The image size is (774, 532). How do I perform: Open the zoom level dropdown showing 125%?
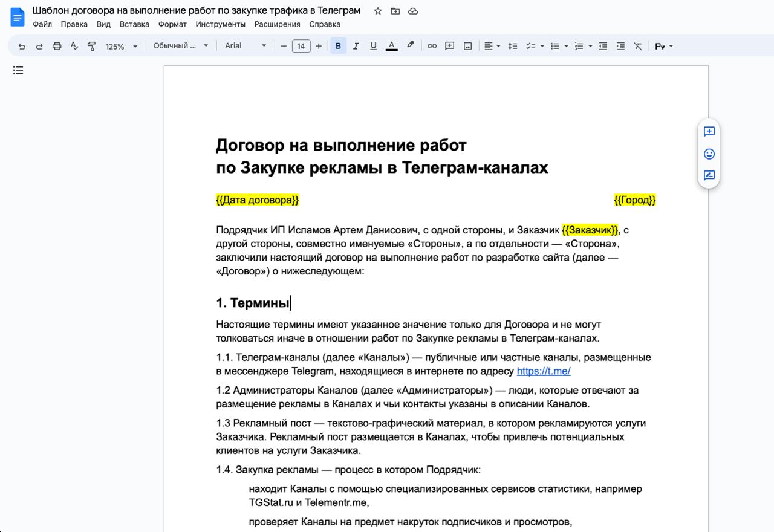122,46
